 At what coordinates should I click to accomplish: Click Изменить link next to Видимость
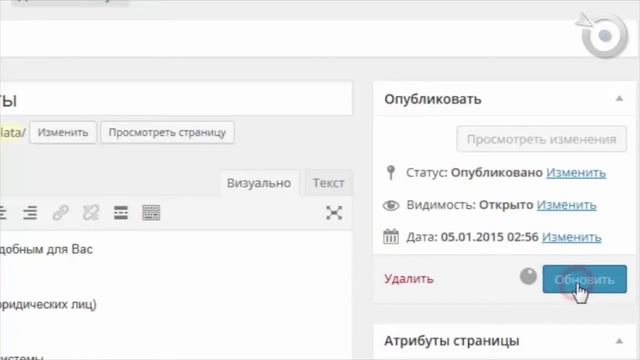[567, 205]
